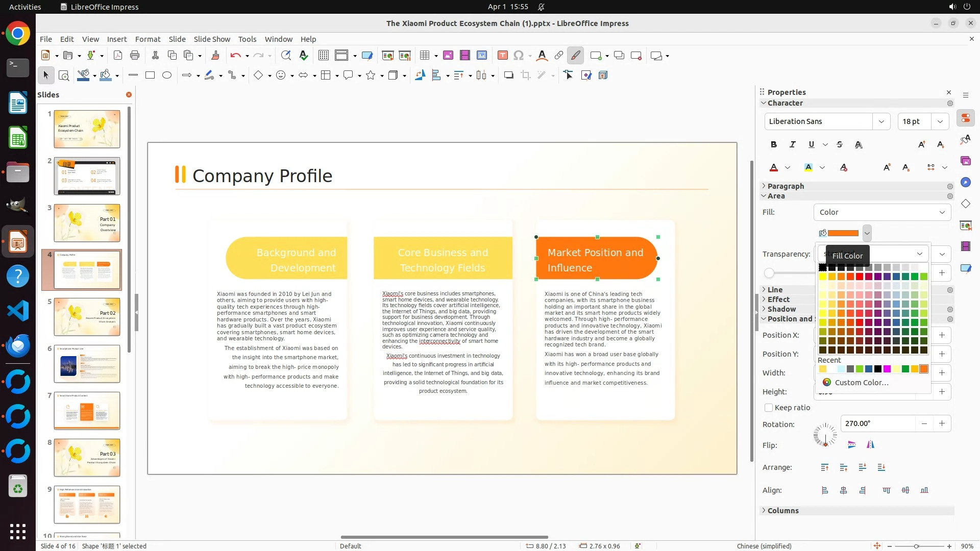Select slide 7 thumbnail

[87, 411]
